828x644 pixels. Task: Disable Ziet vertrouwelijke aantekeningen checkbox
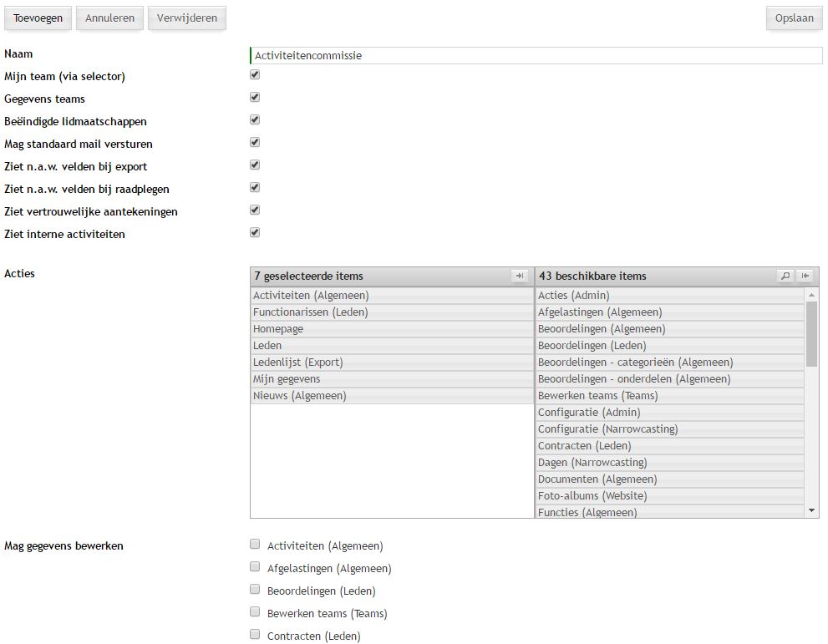click(x=255, y=210)
